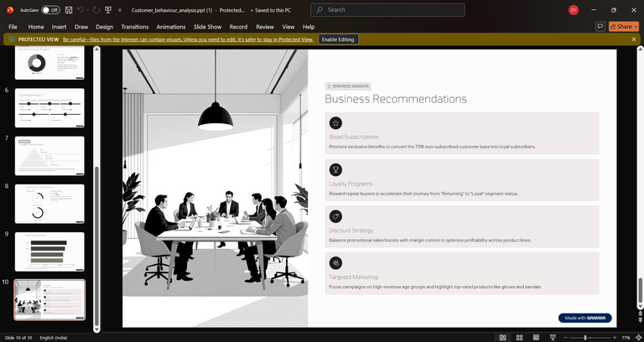
Task: Click the slide panel scroll up arrow
Action: [x=96, y=49]
